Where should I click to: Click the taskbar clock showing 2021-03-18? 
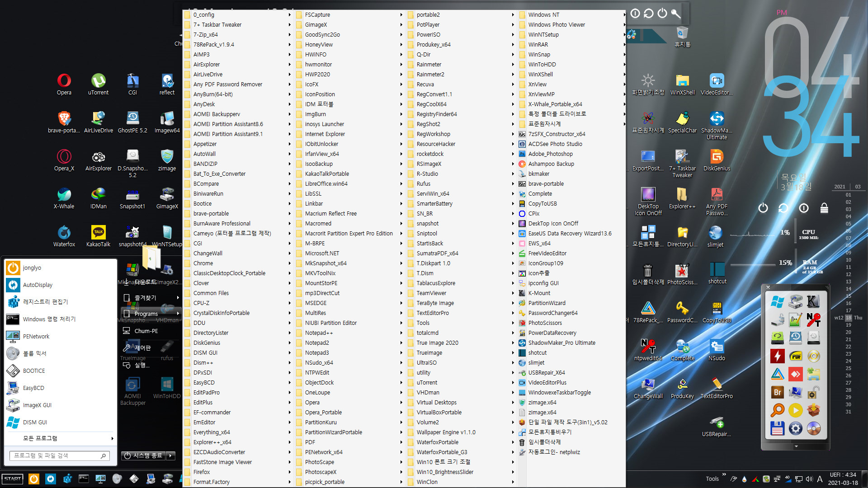pos(843,479)
